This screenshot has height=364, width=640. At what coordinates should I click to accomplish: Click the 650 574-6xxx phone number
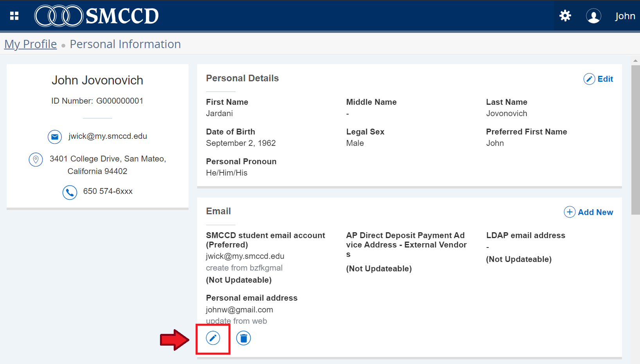(x=108, y=191)
